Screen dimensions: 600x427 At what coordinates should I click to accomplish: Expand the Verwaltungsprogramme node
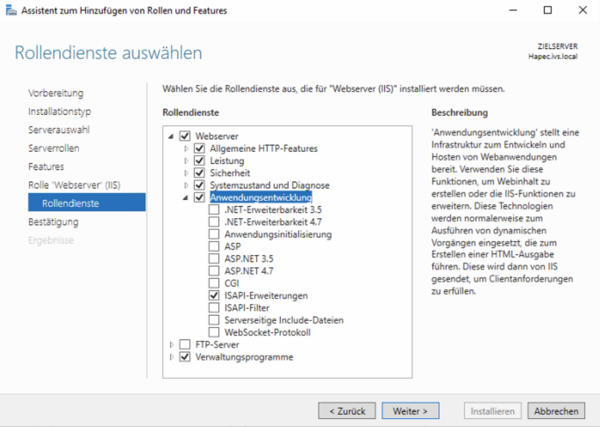click(x=171, y=357)
